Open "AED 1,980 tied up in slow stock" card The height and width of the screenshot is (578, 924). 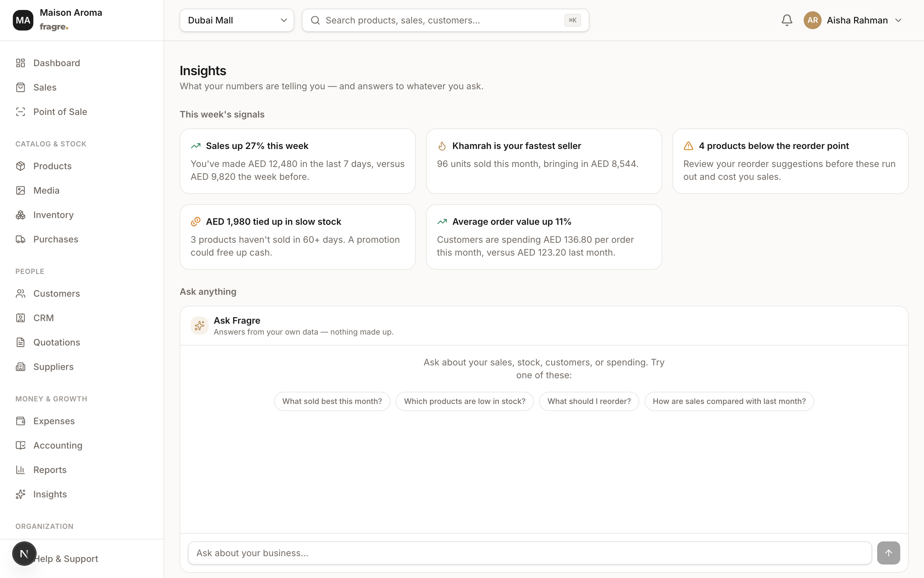(x=298, y=237)
